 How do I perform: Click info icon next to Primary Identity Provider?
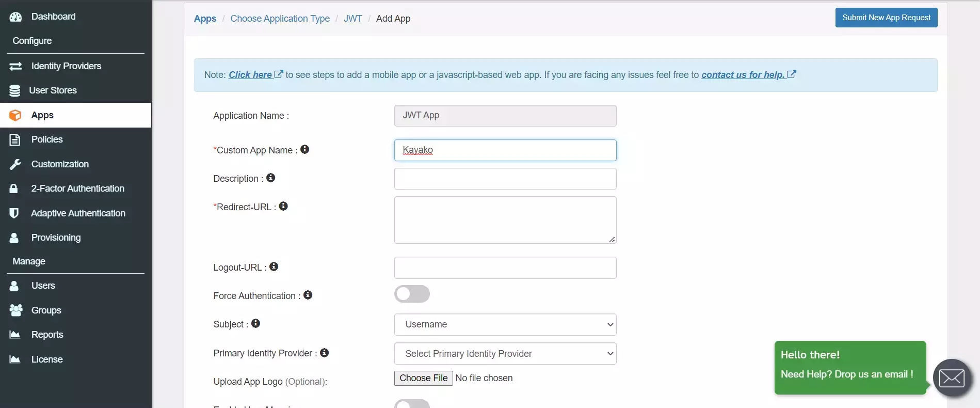[325, 353]
